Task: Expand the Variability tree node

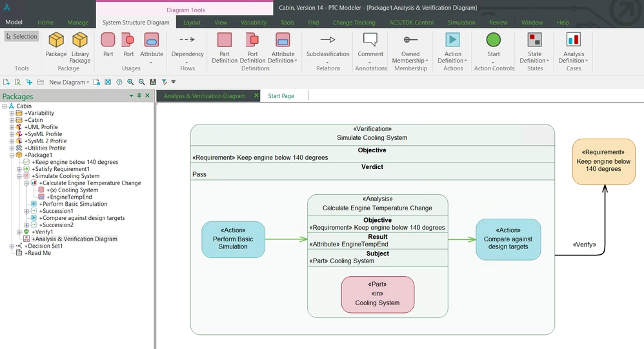Action: (x=12, y=113)
